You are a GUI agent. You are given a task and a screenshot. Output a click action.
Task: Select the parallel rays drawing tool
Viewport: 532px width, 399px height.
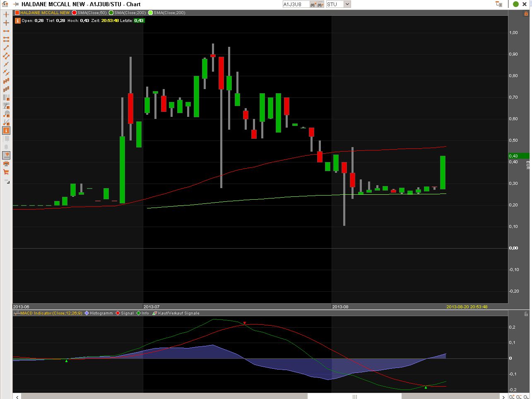pyautogui.click(x=6, y=73)
